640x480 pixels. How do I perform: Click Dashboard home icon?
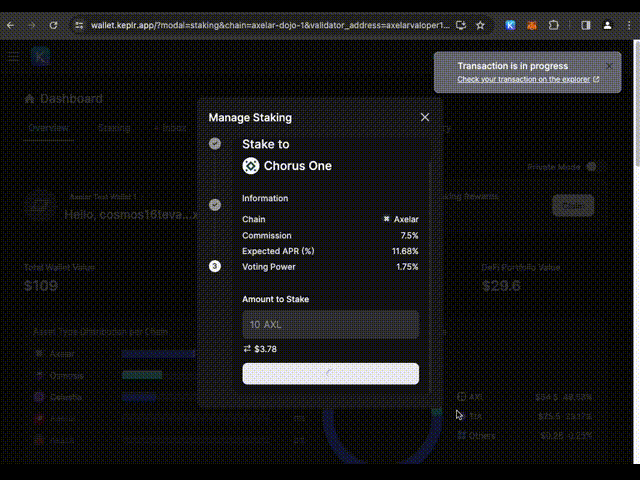[29, 98]
